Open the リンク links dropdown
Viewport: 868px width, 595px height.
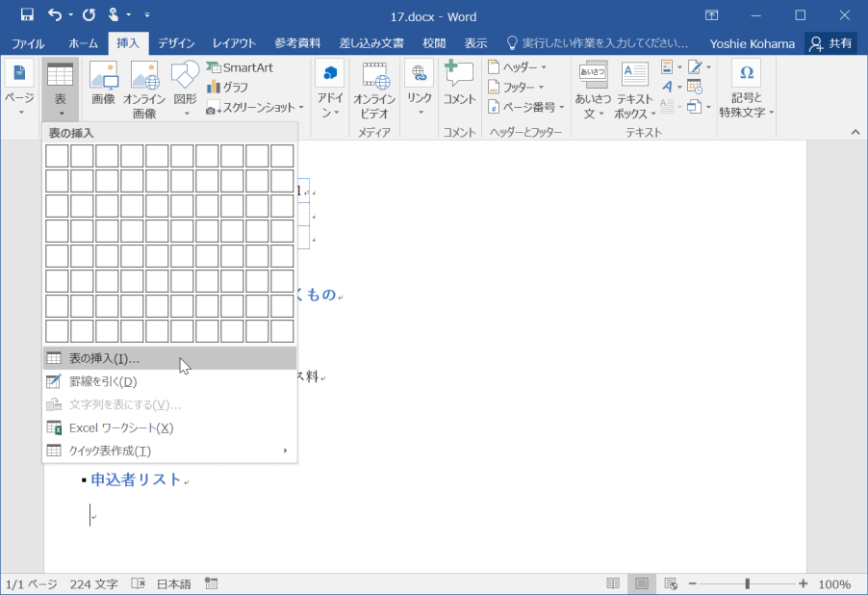pyautogui.click(x=419, y=89)
